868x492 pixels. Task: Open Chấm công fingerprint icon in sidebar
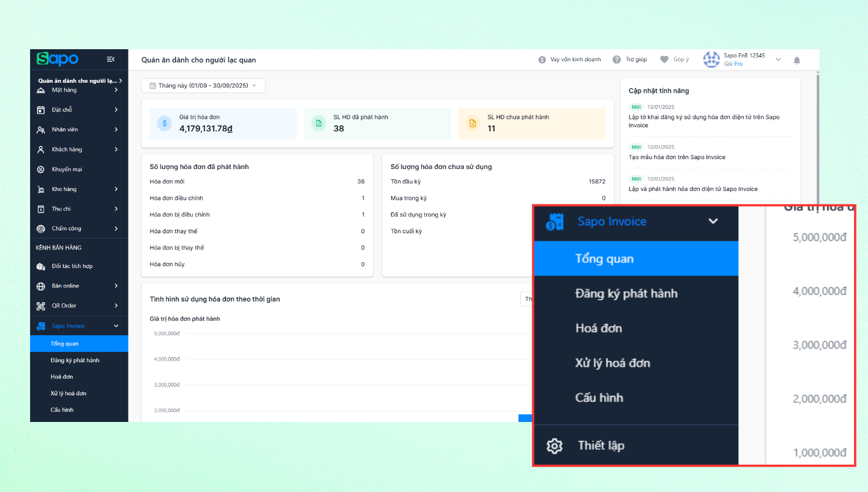click(41, 229)
